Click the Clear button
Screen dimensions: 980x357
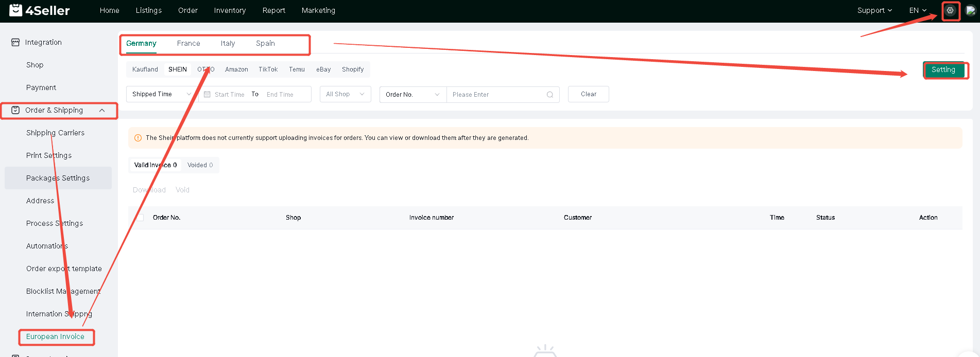(x=589, y=94)
